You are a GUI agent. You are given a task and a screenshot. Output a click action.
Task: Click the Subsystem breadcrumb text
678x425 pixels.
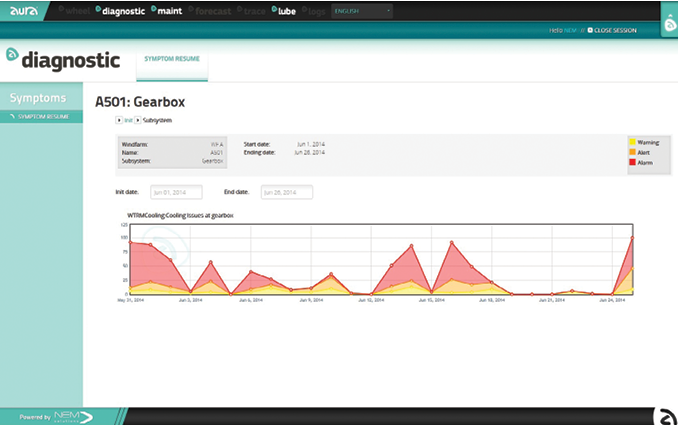[157, 120]
